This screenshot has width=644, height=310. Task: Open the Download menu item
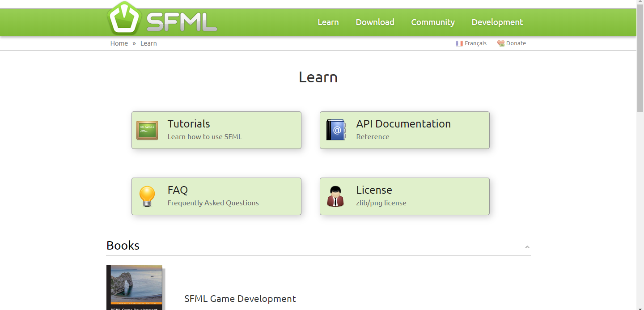coord(375,22)
